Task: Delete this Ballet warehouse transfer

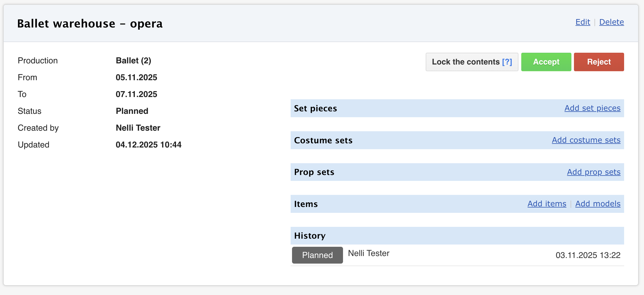Action: [x=611, y=22]
